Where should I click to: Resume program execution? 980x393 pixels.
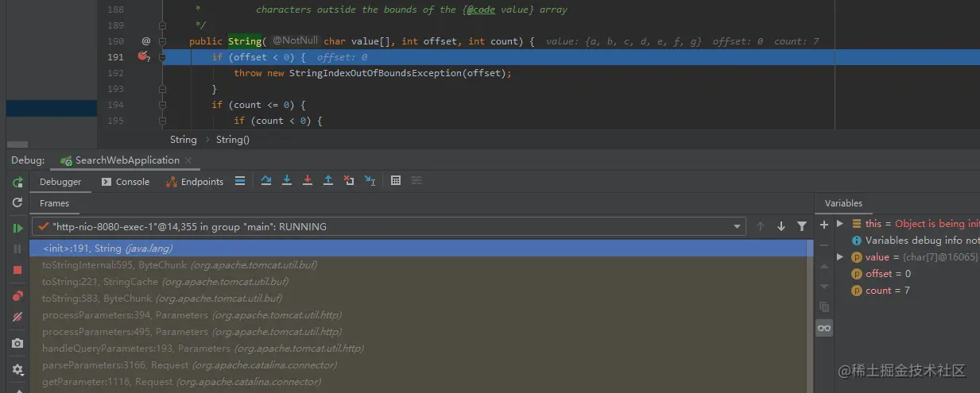(17, 228)
